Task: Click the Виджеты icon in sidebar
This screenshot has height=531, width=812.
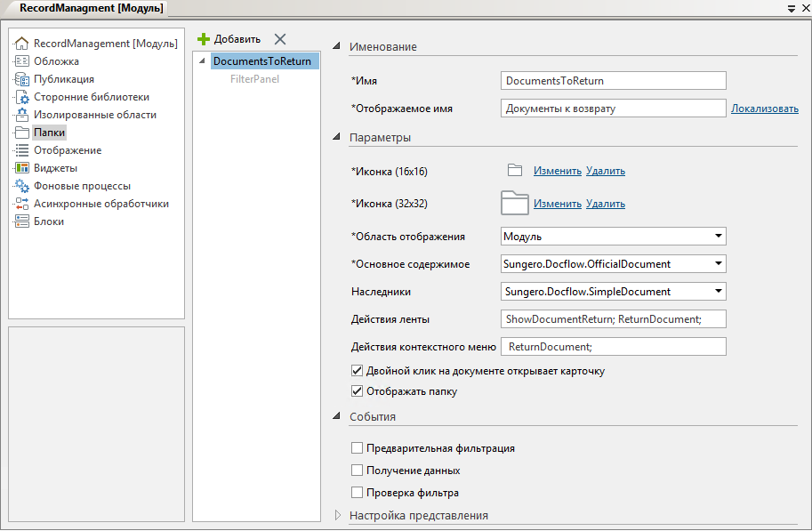Action: 22,168
